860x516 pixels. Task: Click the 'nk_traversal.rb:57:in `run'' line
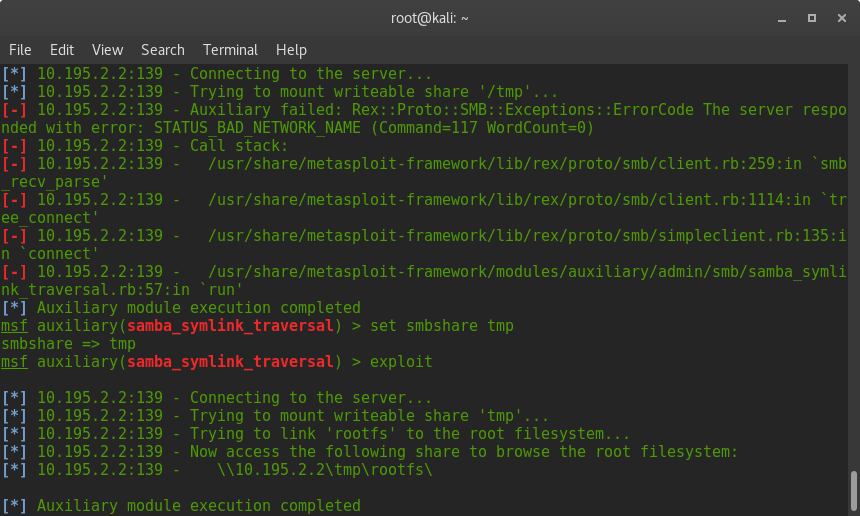point(122,290)
